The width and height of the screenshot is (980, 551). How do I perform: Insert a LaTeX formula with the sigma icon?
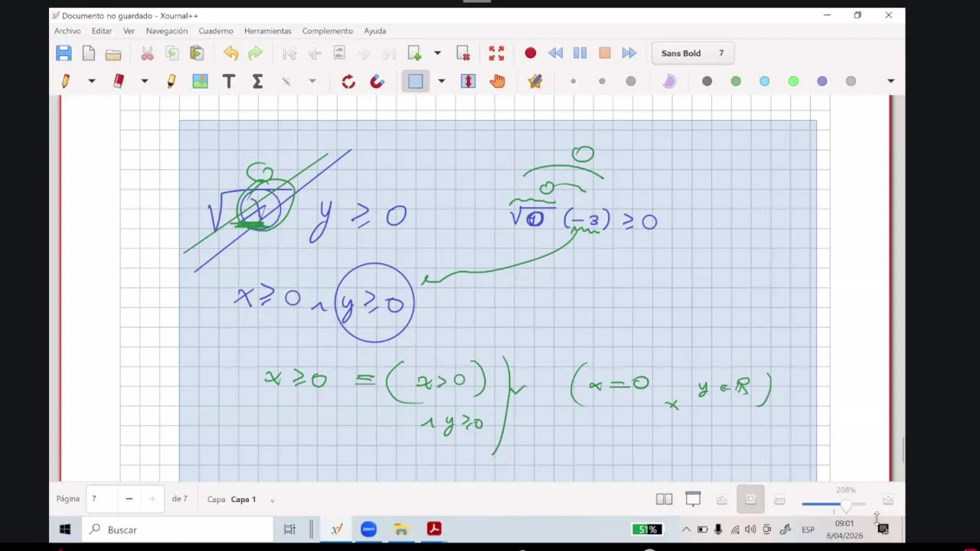pyautogui.click(x=257, y=81)
